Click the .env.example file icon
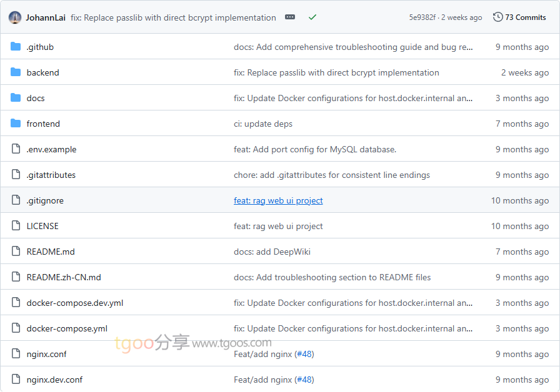Screen dimensions: 560x392 tap(16, 149)
